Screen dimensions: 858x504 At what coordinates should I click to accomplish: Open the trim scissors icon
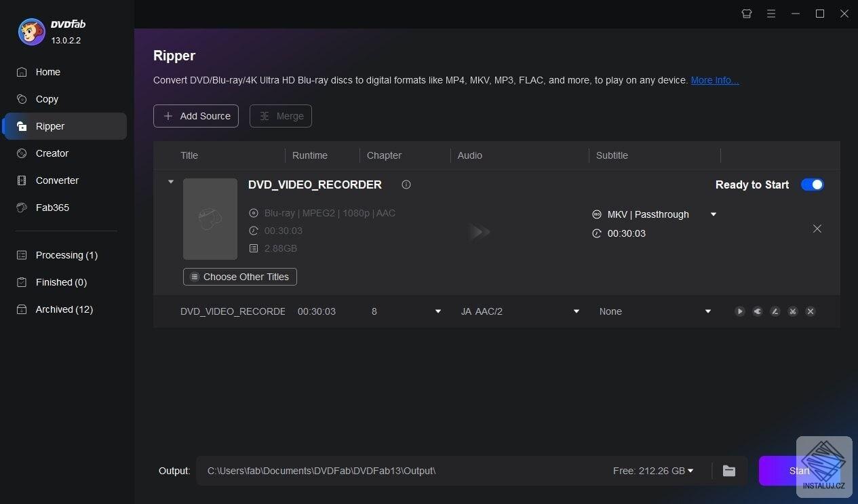tap(793, 311)
